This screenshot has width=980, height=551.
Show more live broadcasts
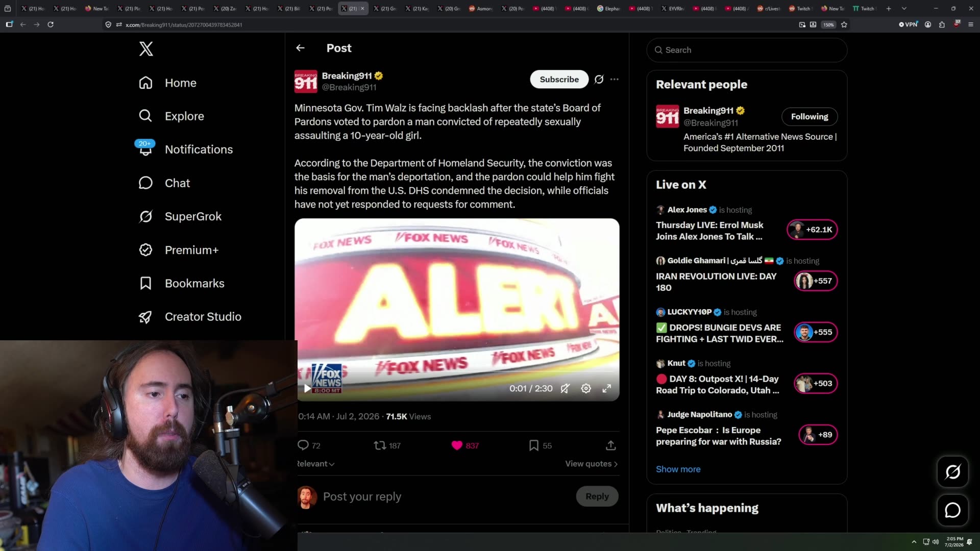[678, 469]
